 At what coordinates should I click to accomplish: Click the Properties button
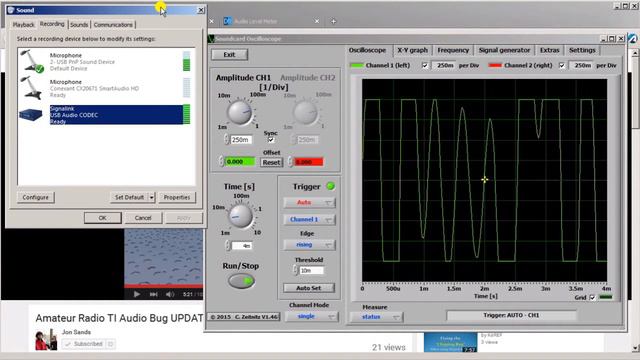177,198
